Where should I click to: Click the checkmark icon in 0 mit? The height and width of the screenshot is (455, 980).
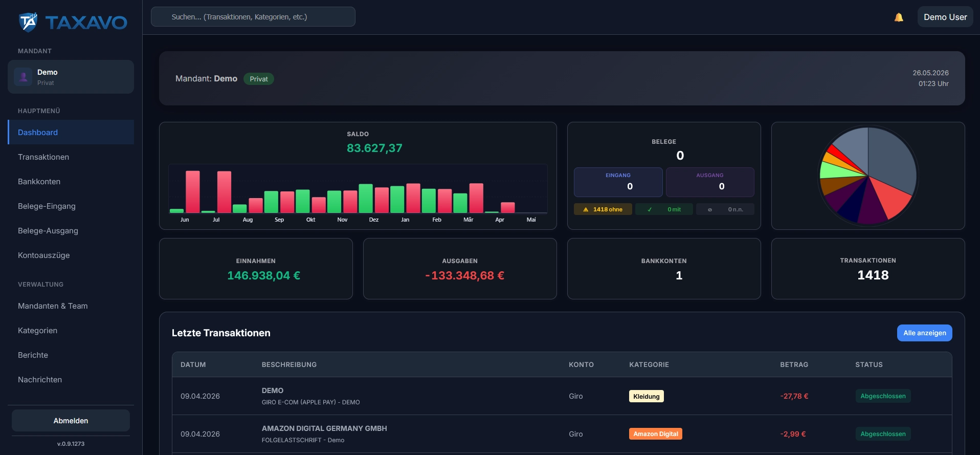click(650, 209)
